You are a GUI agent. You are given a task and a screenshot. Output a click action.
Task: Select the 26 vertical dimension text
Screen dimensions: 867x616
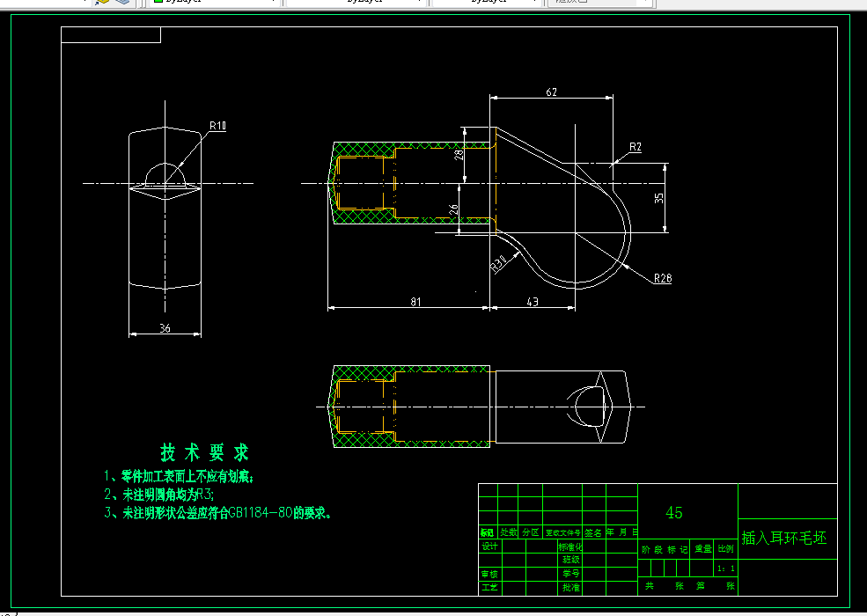453,209
